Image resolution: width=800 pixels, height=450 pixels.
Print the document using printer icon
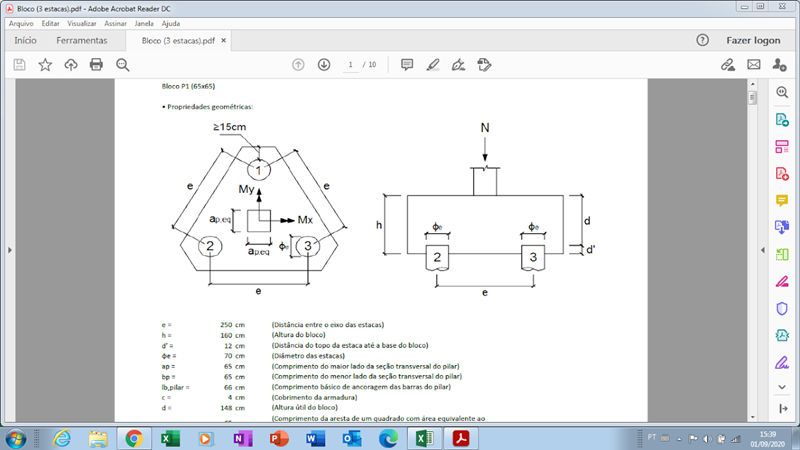point(96,65)
